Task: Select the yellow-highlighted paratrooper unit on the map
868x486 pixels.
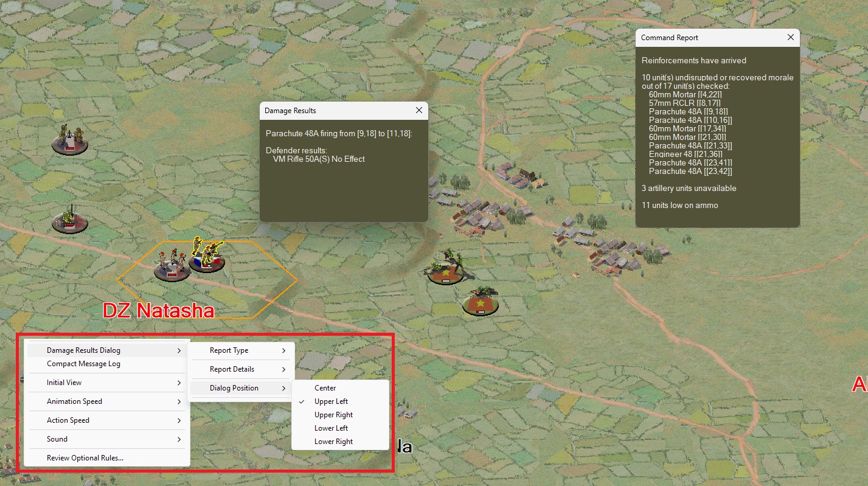Action: (207, 255)
